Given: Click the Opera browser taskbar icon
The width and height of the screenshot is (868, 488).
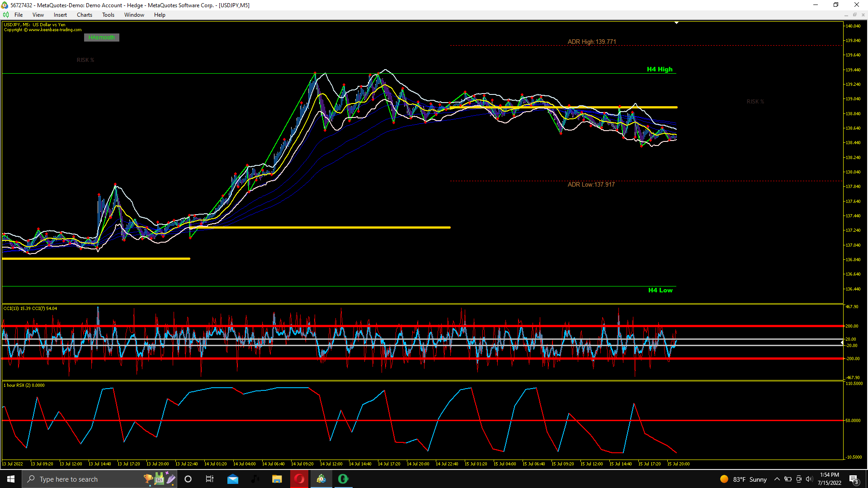Looking at the screenshot, I should [x=299, y=479].
